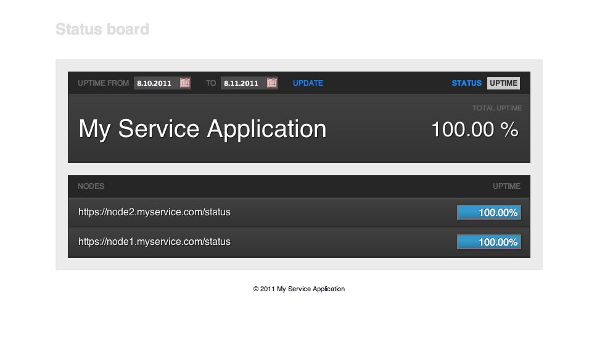Click the © 2011 My Service Application footer

(299, 289)
